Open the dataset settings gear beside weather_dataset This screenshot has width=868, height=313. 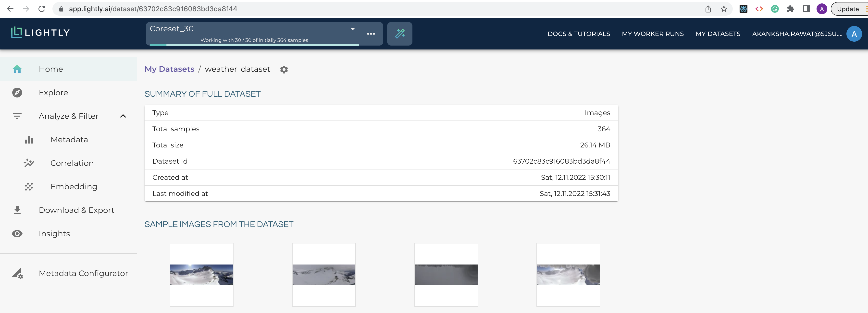284,69
